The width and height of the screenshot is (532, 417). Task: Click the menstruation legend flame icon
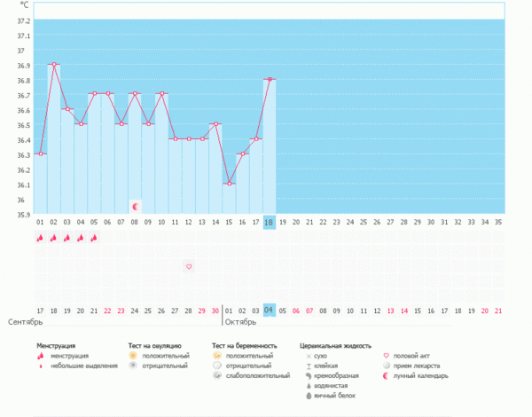tap(41, 355)
